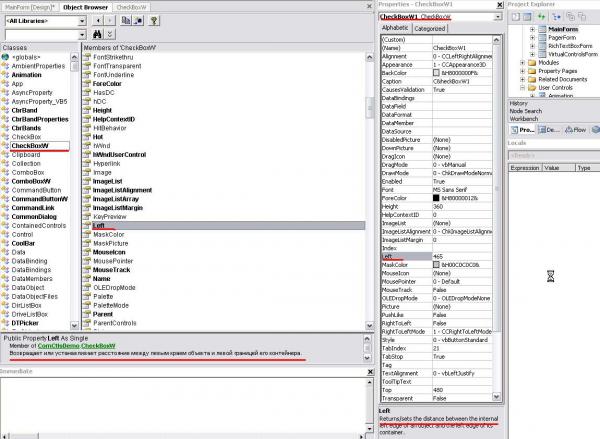Image resolution: width=600 pixels, height=439 pixels.
Task: Expand the PagerForm node
Action: pyautogui.click(x=532, y=38)
